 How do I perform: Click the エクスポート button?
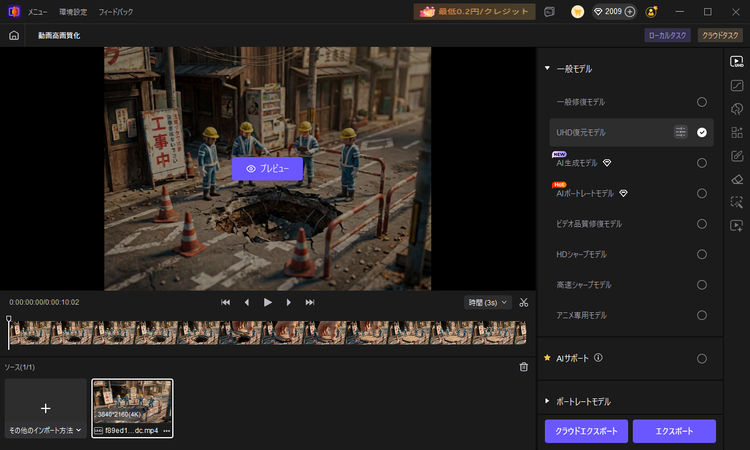coord(674,431)
